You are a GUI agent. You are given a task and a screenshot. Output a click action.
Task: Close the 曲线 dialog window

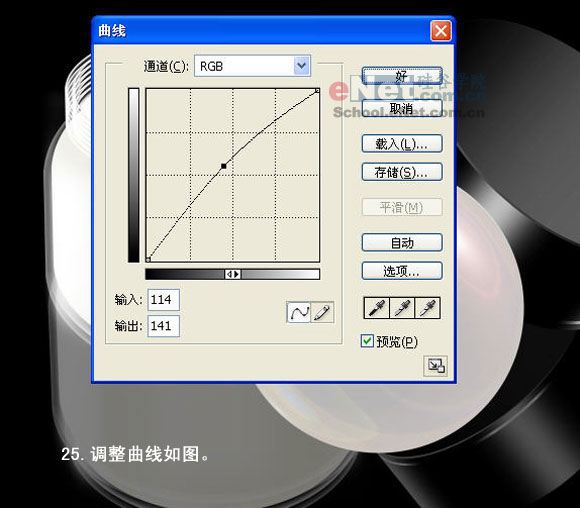coord(441,30)
